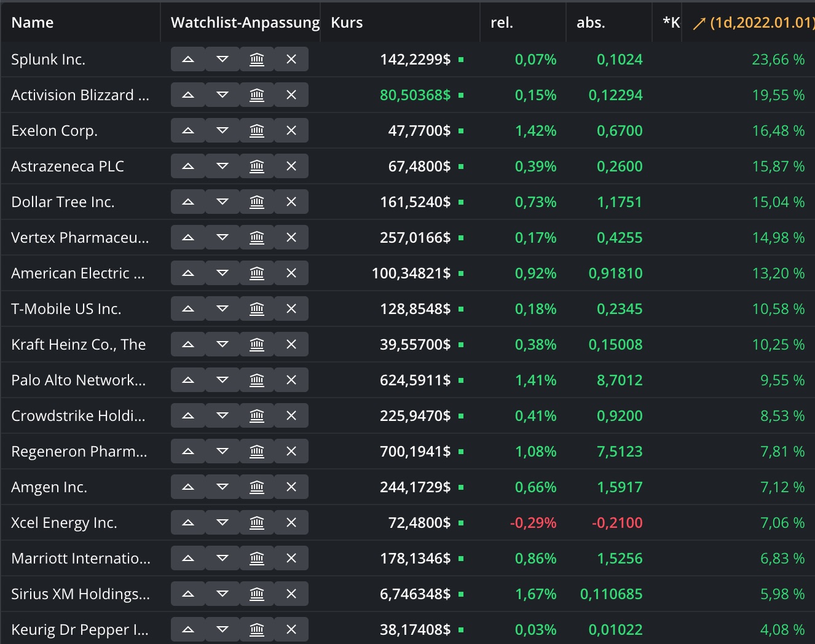815x644 pixels.
Task: Move Dollar Tree Inc. down
Action: point(222,202)
